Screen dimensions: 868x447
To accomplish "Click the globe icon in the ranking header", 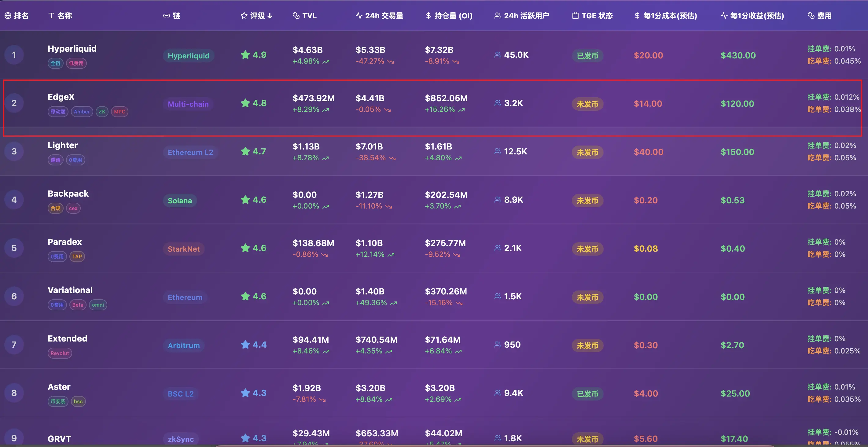I will (x=8, y=16).
